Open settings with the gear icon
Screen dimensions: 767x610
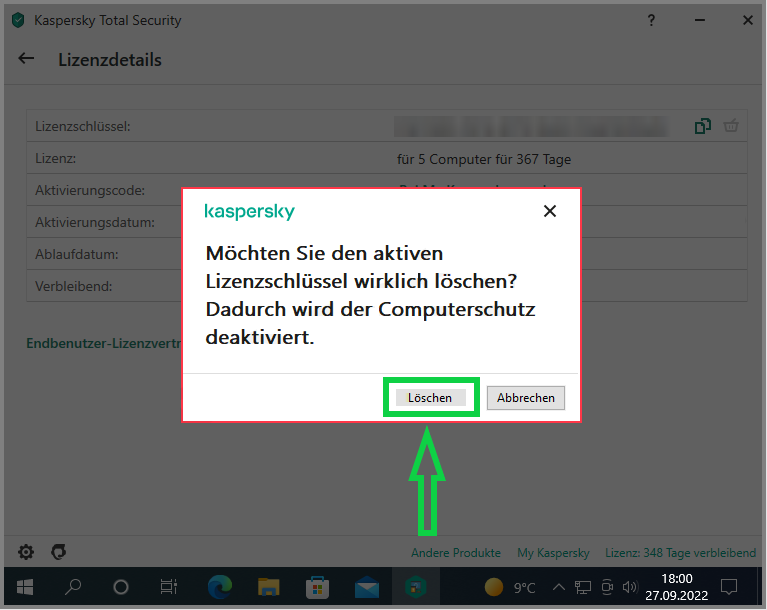pyautogui.click(x=26, y=552)
